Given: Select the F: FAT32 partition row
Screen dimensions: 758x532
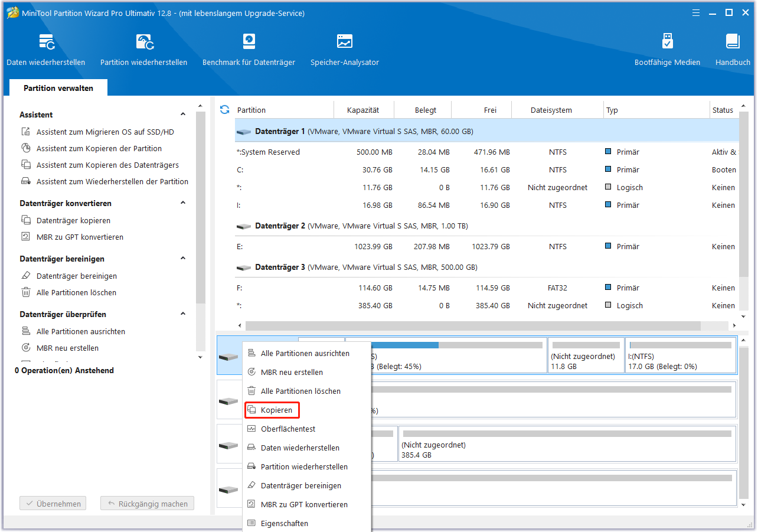Looking at the screenshot, I should coord(487,288).
